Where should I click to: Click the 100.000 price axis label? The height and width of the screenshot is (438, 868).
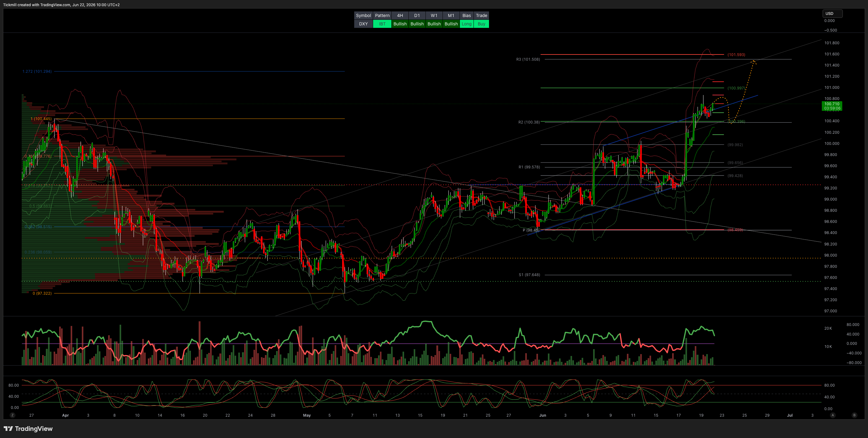(832, 143)
